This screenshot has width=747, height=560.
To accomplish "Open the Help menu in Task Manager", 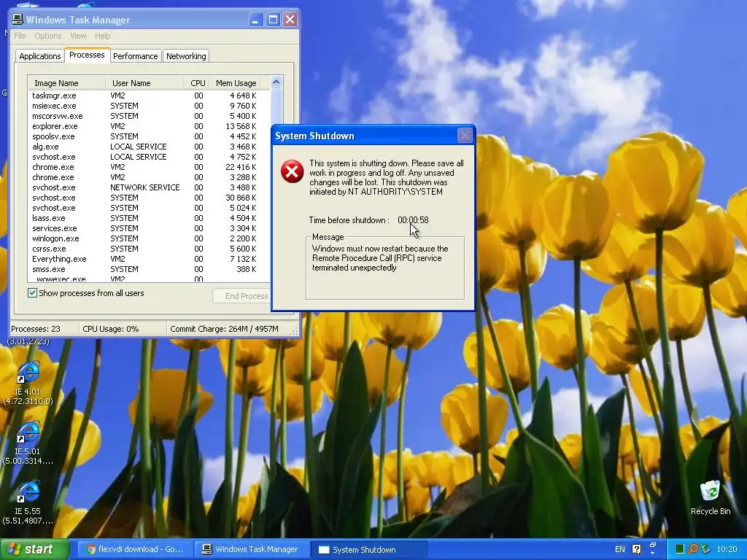I will pyautogui.click(x=102, y=36).
